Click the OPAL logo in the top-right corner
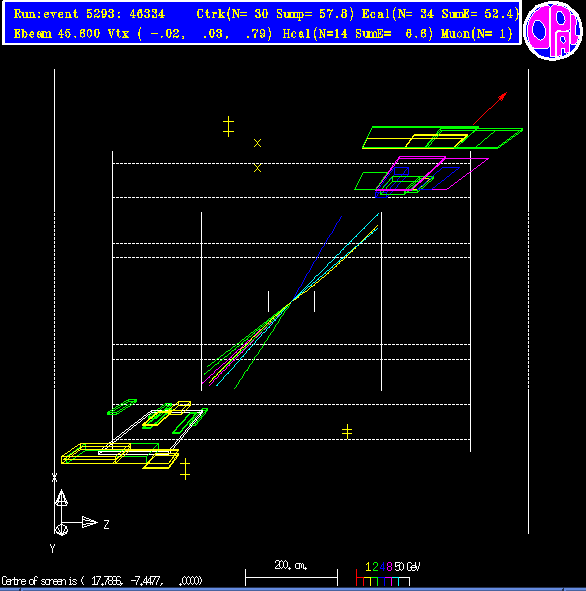This screenshot has width=586, height=591. (x=553, y=31)
